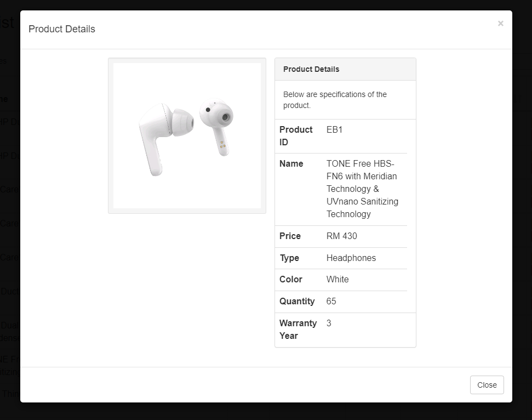Select the Product ID value EB1

pyautogui.click(x=334, y=129)
